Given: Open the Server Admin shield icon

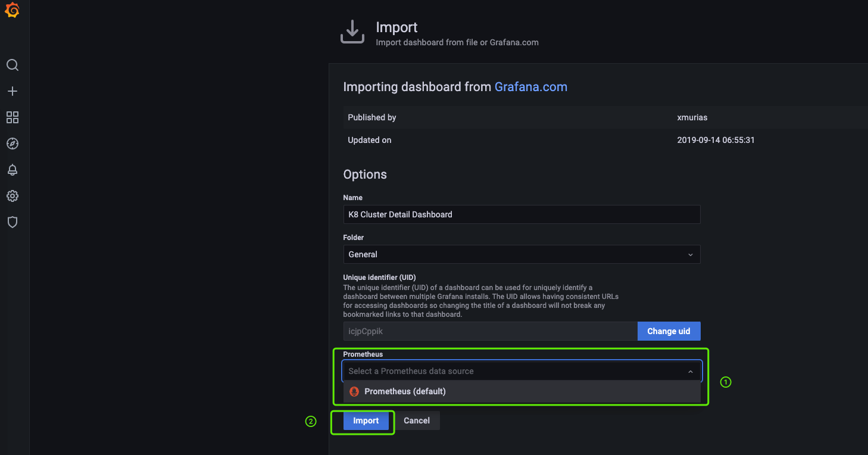Looking at the screenshot, I should tap(13, 222).
